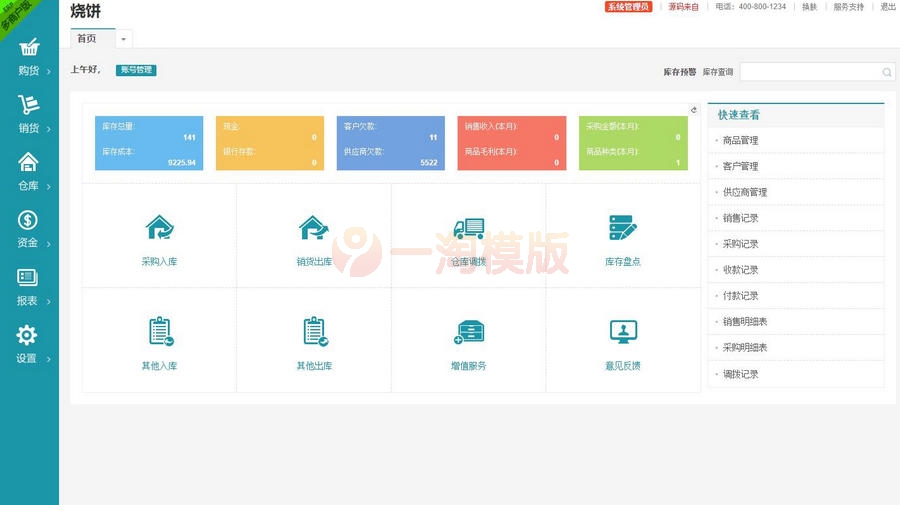Open the 其他入库 other stock-in icon
This screenshot has width=900, height=505.
click(159, 332)
